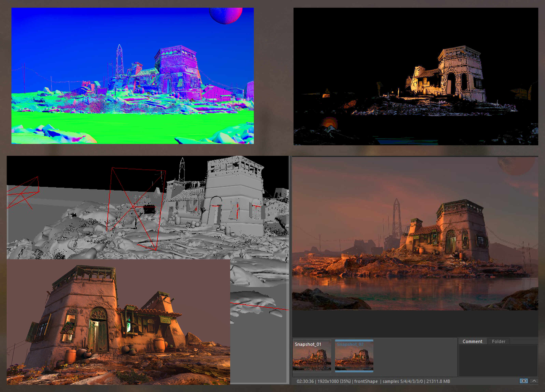Collapse the snapshot panel with the up chevron
The image size is (545, 392).
tap(534, 381)
